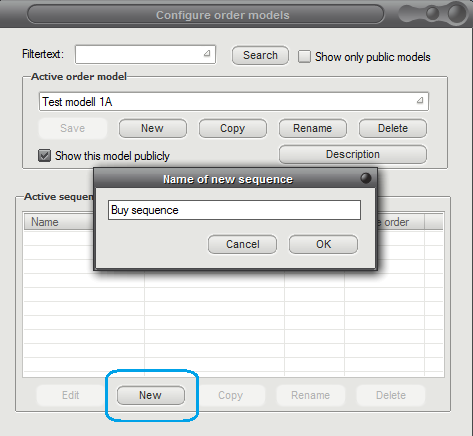Click the small orb in title bar
This screenshot has width=473, height=436.
432,13
